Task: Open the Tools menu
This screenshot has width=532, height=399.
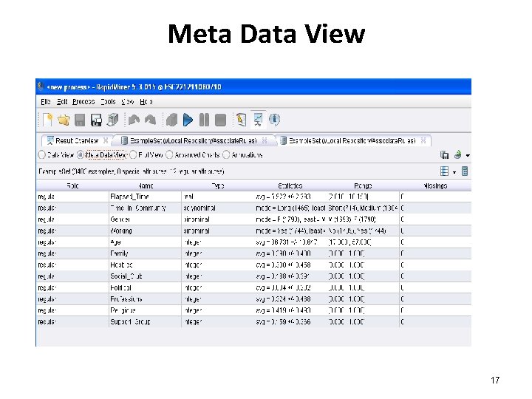Action: [x=108, y=102]
